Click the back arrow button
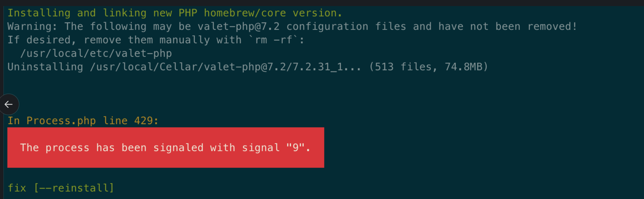The height and width of the screenshot is (199, 644). pyautogui.click(x=9, y=104)
